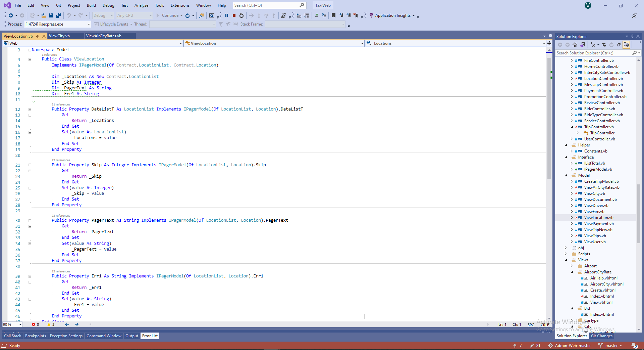The width and height of the screenshot is (644, 350).
Task: Comment out the selected lines
Action: (x=316, y=15)
